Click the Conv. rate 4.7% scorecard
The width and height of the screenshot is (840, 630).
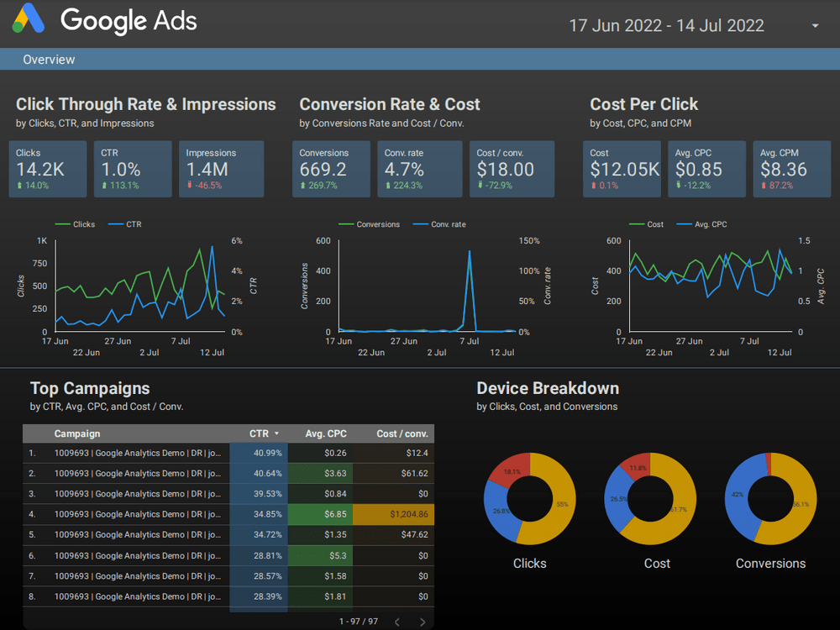point(420,169)
